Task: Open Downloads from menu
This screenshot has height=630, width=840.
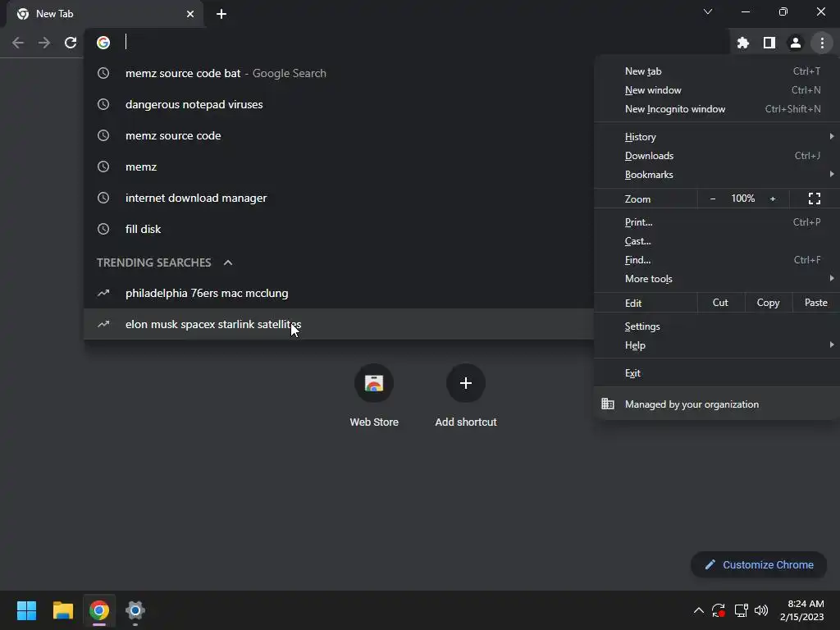Action: coord(717,156)
